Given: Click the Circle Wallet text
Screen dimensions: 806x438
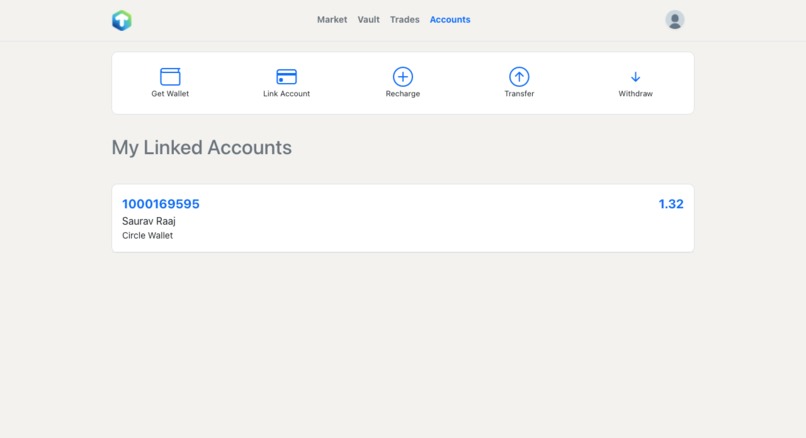Looking at the screenshot, I should [148, 235].
